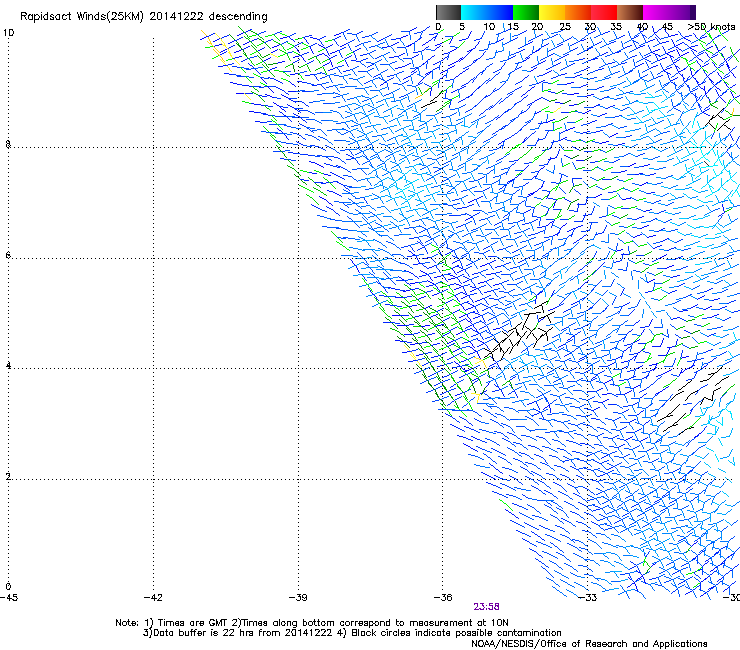Click the longitude label '-42'
Image resolution: width=740 pixels, height=650 pixels.
click(153, 598)
